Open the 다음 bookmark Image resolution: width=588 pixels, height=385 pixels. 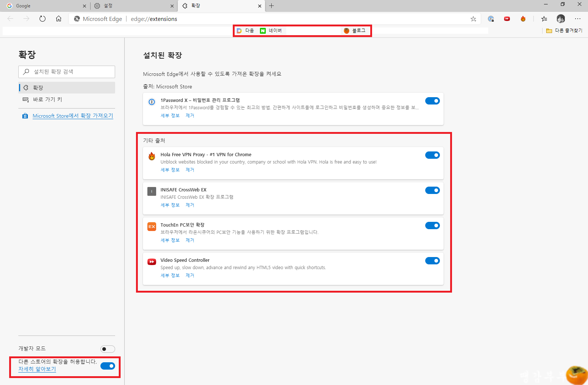click(x=245, y=30)
